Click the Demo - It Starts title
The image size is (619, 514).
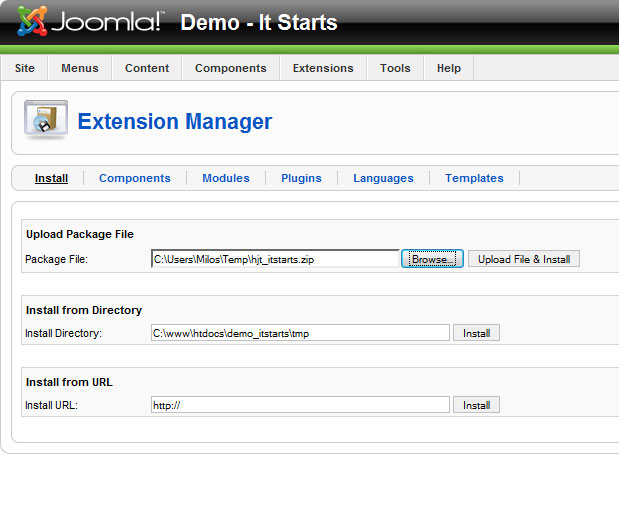coord(259,22)
